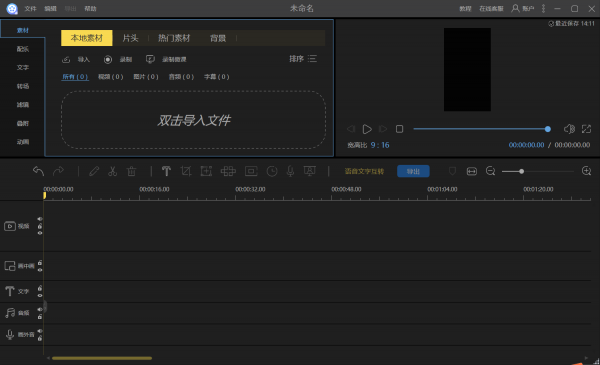Click the record screen monitor icon
The width and height of the screenshot is (600, 365).
tap(150, 59)
